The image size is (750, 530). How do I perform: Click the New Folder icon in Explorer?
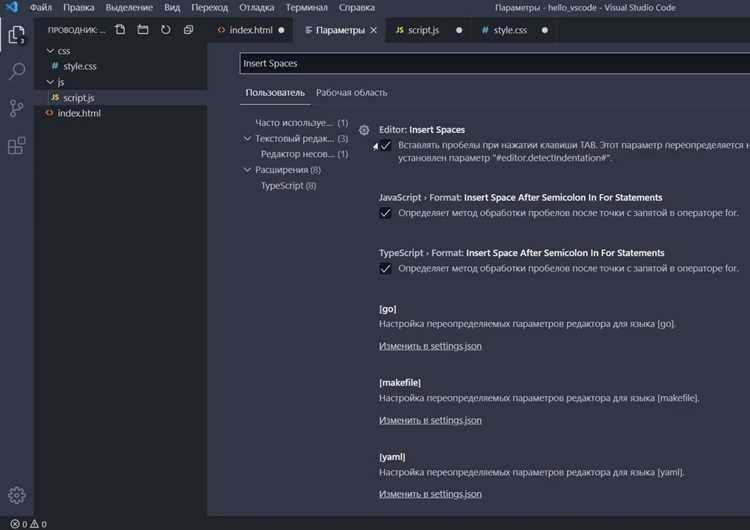pyautogui.click(x=143, y=30)
